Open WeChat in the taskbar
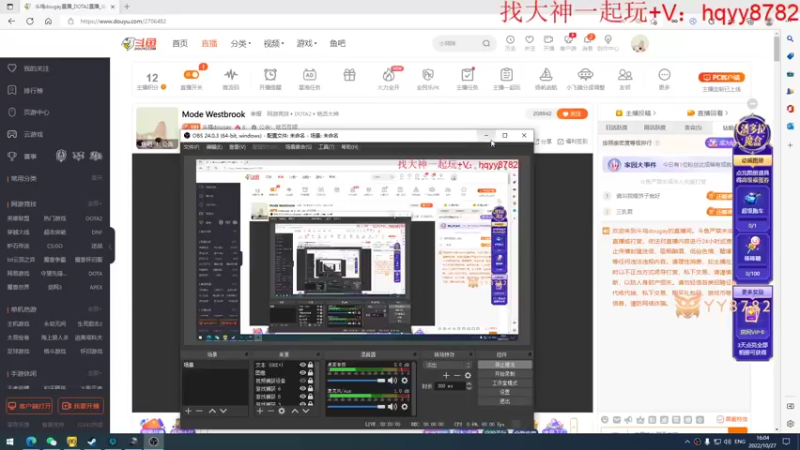The width and height of the screenshot is (800, 450). (52, 441)
